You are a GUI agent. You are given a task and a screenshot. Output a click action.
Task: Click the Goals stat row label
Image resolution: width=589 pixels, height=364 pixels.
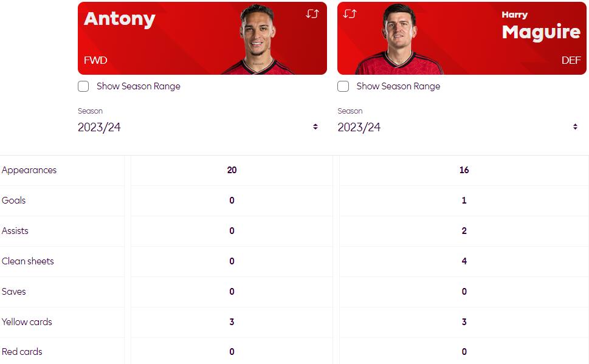(x=14, y=201)
